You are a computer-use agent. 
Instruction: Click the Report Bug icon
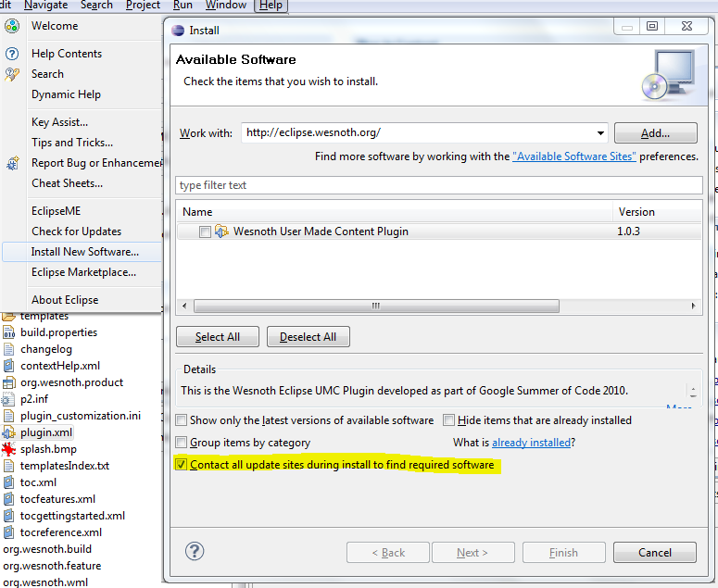click(x=12, y=163)
